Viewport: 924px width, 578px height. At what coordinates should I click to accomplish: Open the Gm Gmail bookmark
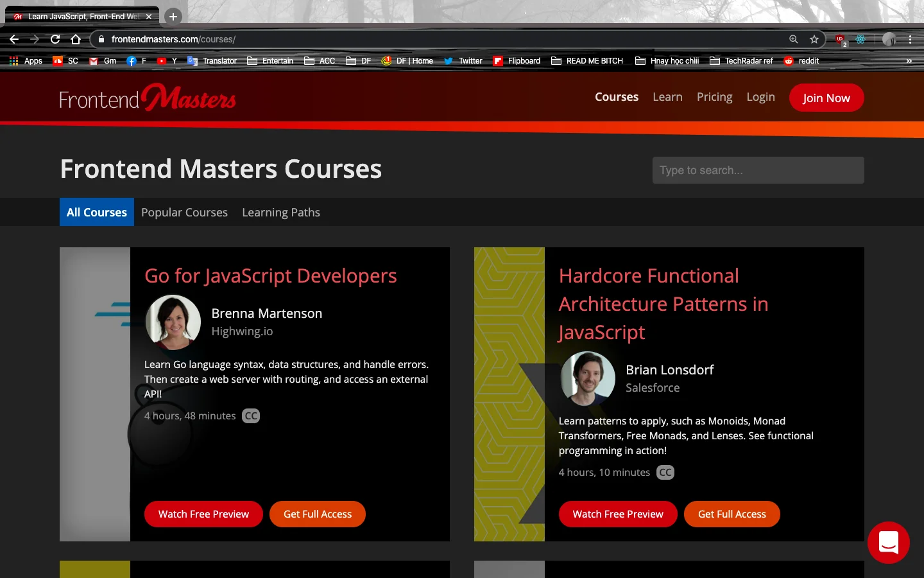click(x=103, y=61)
